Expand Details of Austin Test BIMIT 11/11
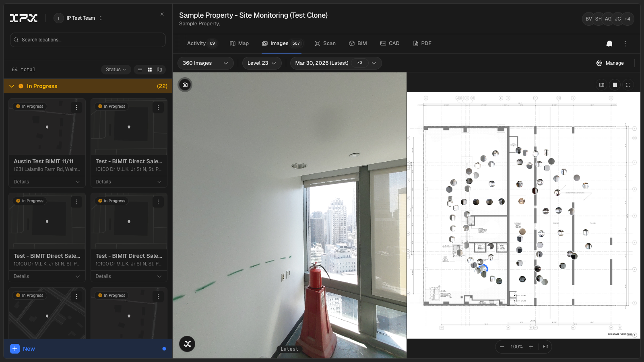Image resolution: width=644 pixels, height=362 pixels. coord(47,182)
